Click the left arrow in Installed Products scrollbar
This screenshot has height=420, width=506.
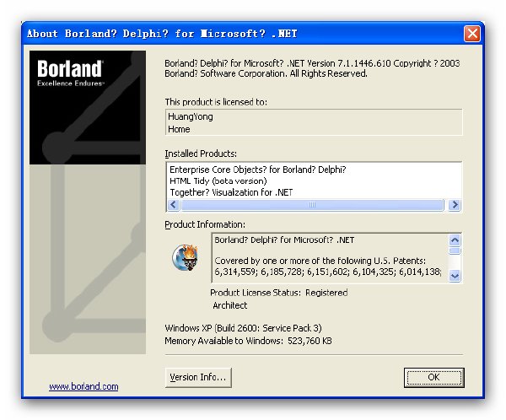(x=173, y=205)
